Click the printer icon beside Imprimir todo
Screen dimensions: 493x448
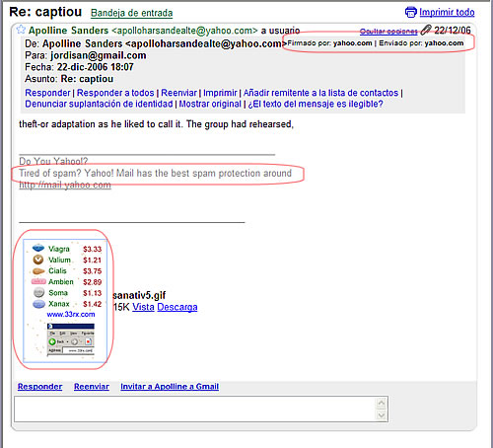coord(411,12)
